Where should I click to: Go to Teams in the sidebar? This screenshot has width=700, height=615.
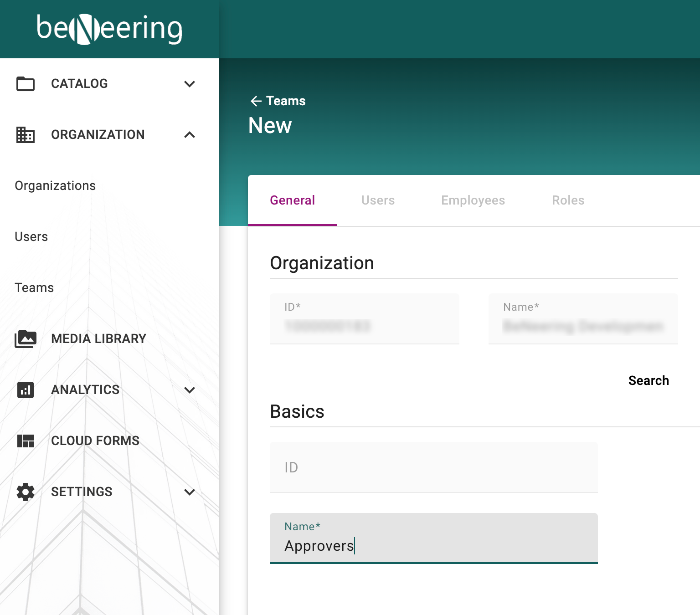click(x=34, y=288)
